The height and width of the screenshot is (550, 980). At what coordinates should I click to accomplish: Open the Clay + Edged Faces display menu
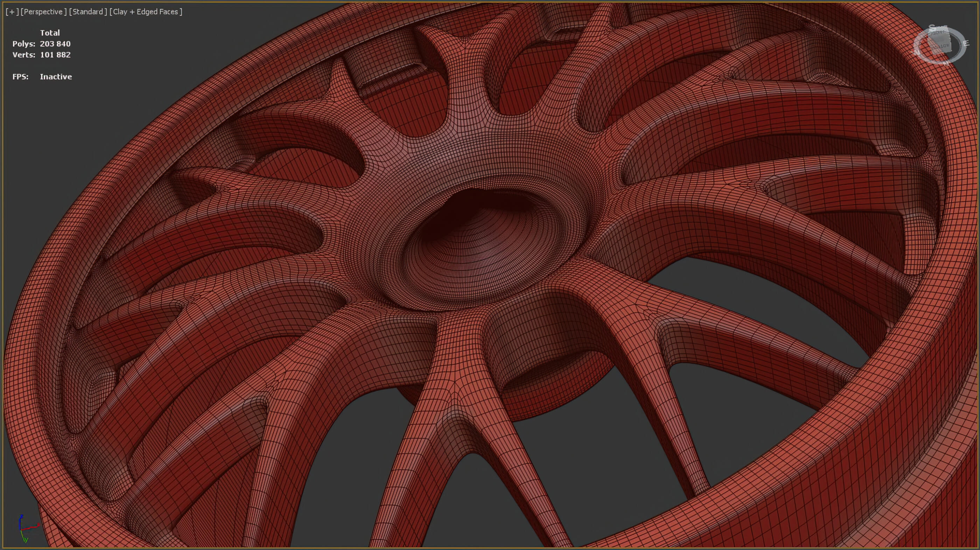tap(146, 12)
